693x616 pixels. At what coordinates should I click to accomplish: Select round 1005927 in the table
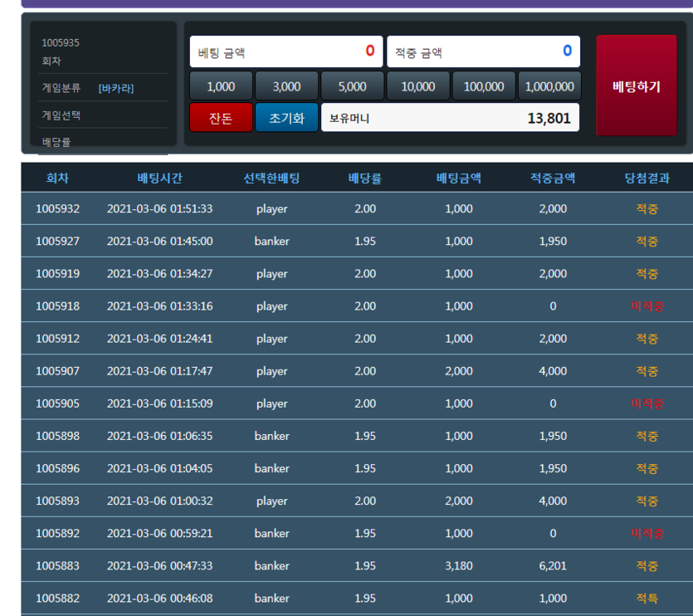coord(57,241)
